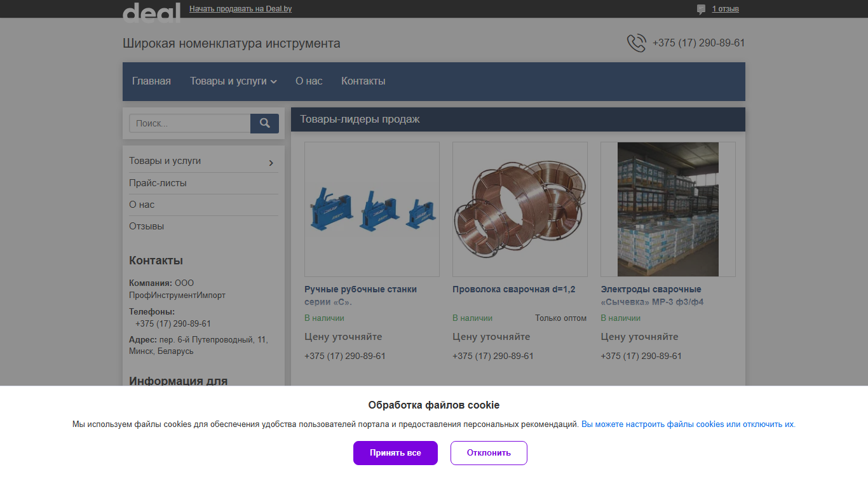Click phone number under 'Ручные рубочные станки'
The width and height of the screenshot is (868, 488).
point(345,356)
